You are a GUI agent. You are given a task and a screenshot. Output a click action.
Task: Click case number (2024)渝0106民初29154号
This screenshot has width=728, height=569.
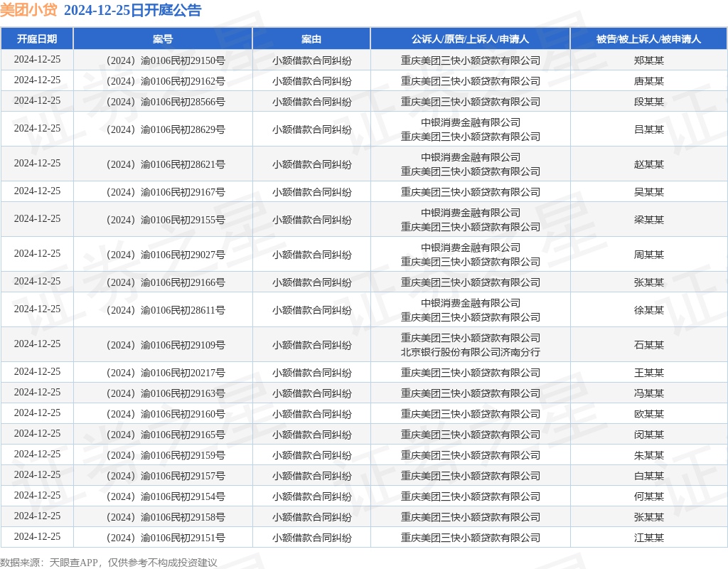(166, 496)
